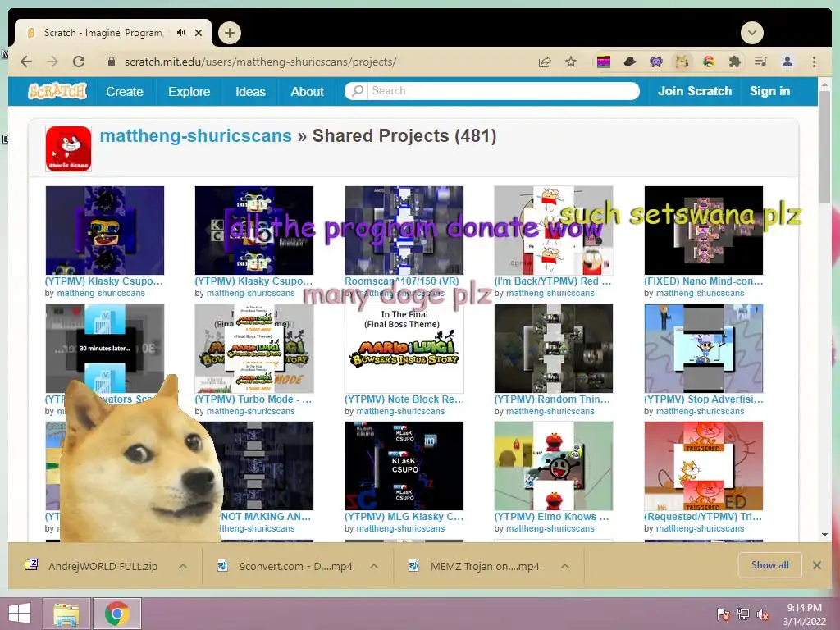Close the downloads bar
The height and width of the screenshot is (630, 840).
click(x=816, y=565)
